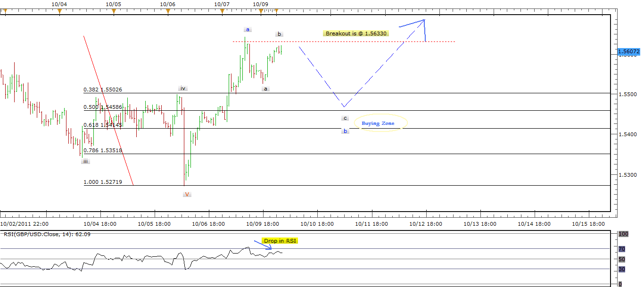The height and width of the screenshot is (287, 644).
Task: Click the red 'v' wave label
Action: click(x=187, y=194)
